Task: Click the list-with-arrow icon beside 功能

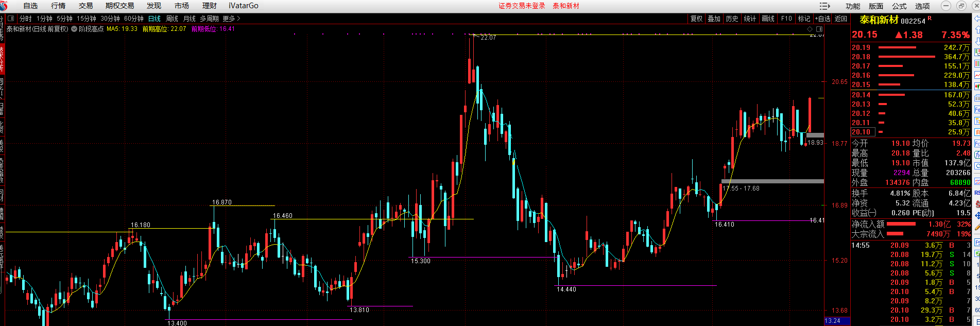Action: (x=825, y=6)
